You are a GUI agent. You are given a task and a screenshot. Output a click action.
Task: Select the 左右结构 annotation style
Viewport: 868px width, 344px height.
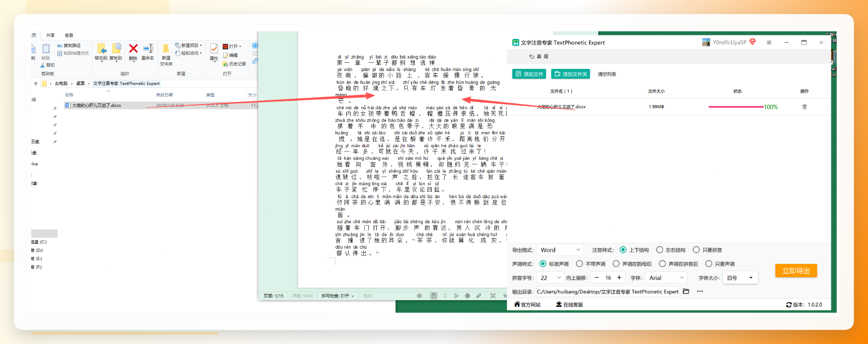671,250
